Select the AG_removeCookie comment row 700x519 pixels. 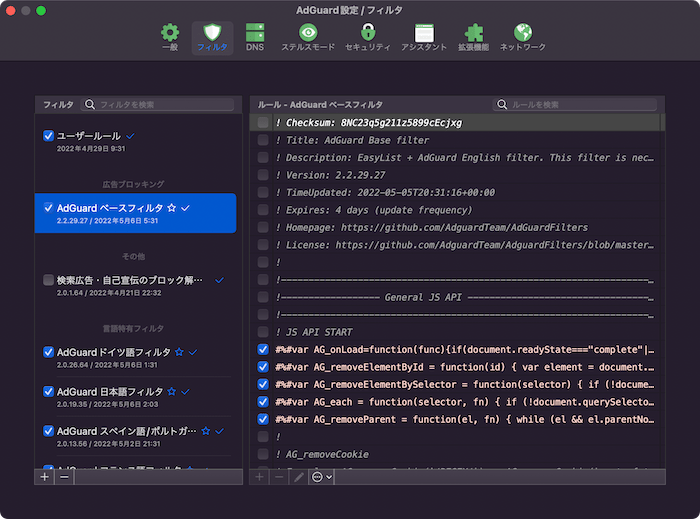click(x=455, y=454)
